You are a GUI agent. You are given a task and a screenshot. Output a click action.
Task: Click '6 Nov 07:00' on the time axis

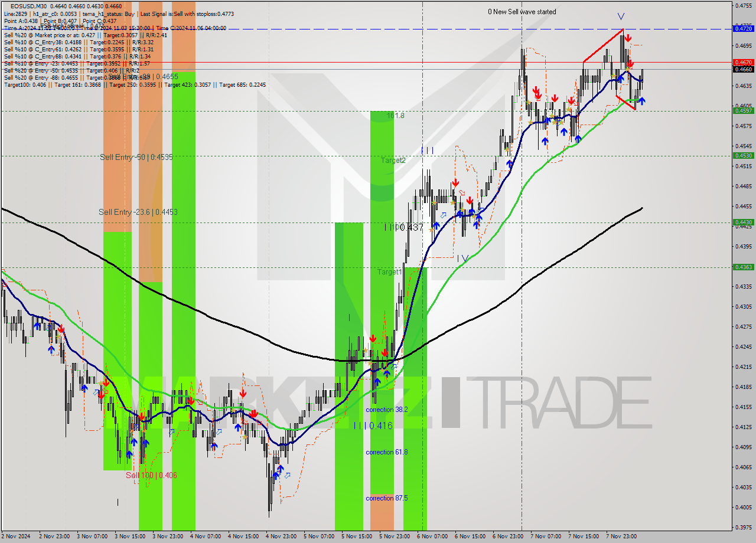(432, 537)
